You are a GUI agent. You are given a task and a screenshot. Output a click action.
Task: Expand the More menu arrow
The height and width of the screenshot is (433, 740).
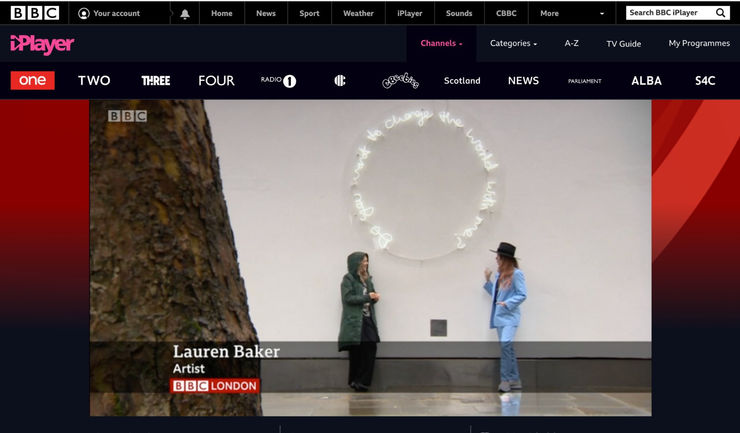tap(602, 14)
